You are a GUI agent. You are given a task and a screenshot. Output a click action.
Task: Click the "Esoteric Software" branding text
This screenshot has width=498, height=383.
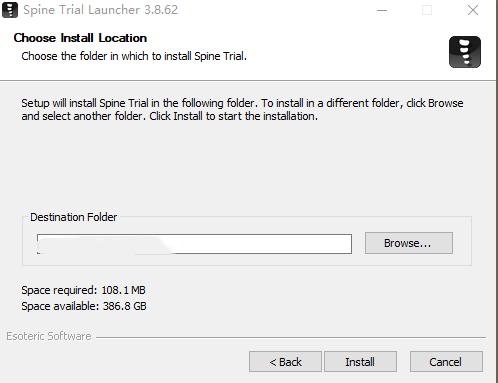[49, 336]
